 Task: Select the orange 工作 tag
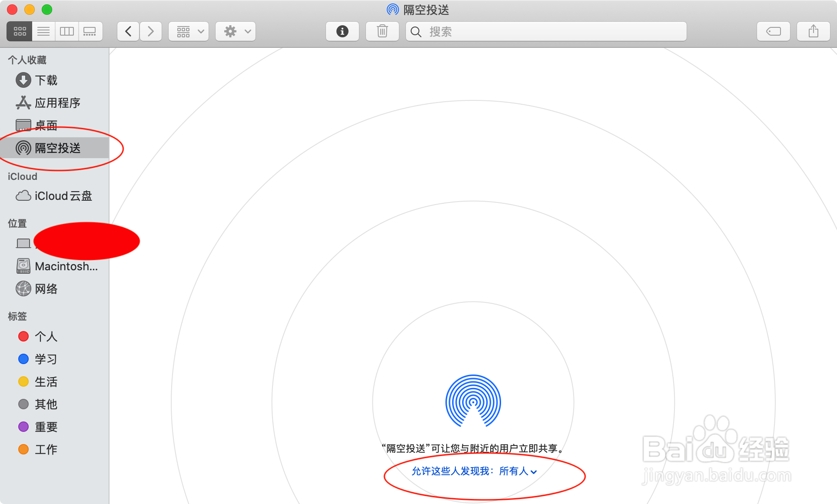click(x=54, y=450)
